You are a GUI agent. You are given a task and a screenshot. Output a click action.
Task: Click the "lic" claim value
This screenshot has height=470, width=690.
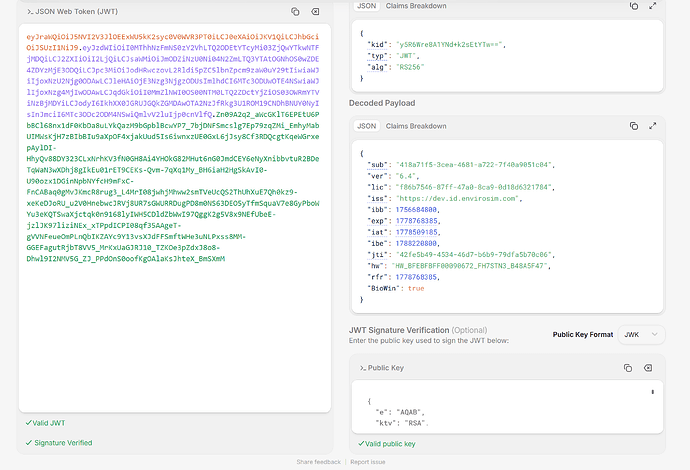pyautogui.click(x=473, y=187)
